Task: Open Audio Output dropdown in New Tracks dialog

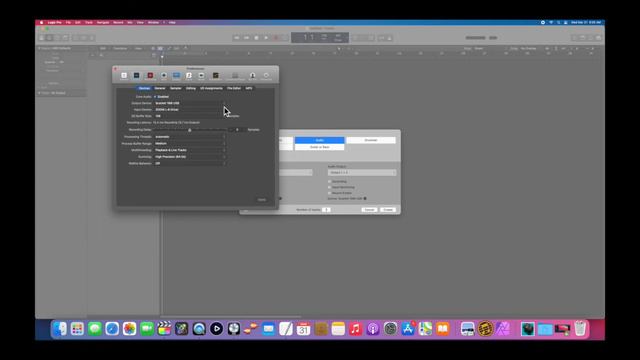Action: (362, 173)
